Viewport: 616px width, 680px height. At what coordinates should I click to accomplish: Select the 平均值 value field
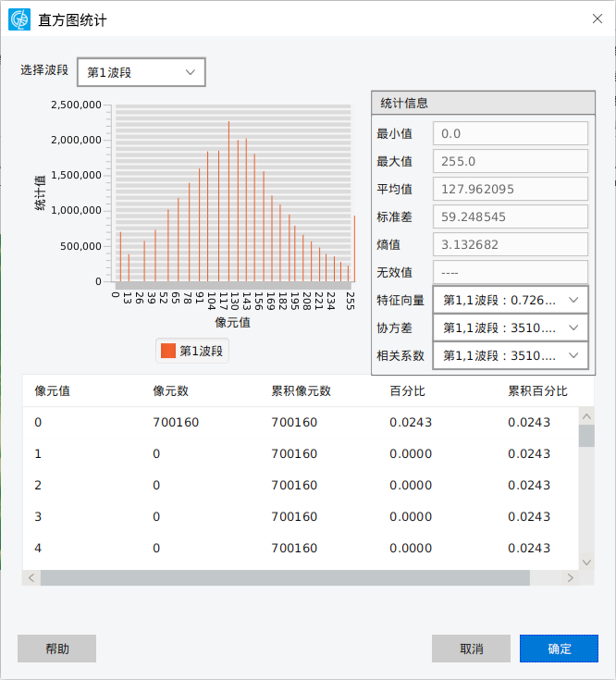pos(511,189)
